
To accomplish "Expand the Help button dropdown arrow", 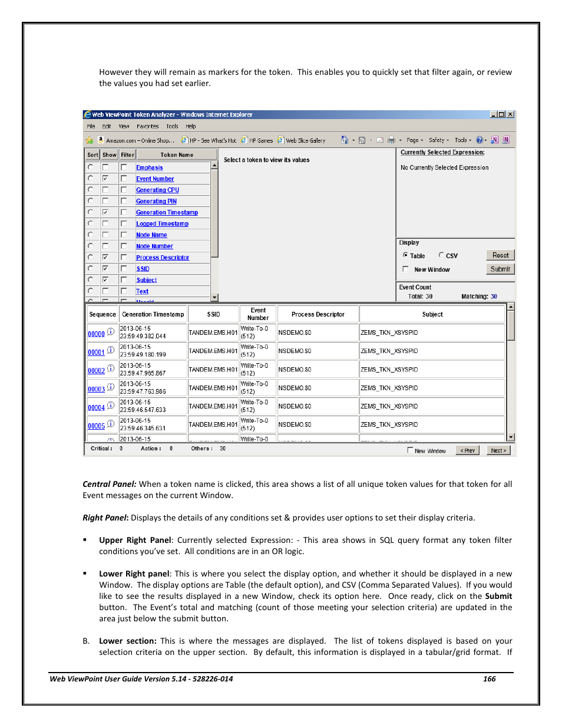I will pos(485,140).
